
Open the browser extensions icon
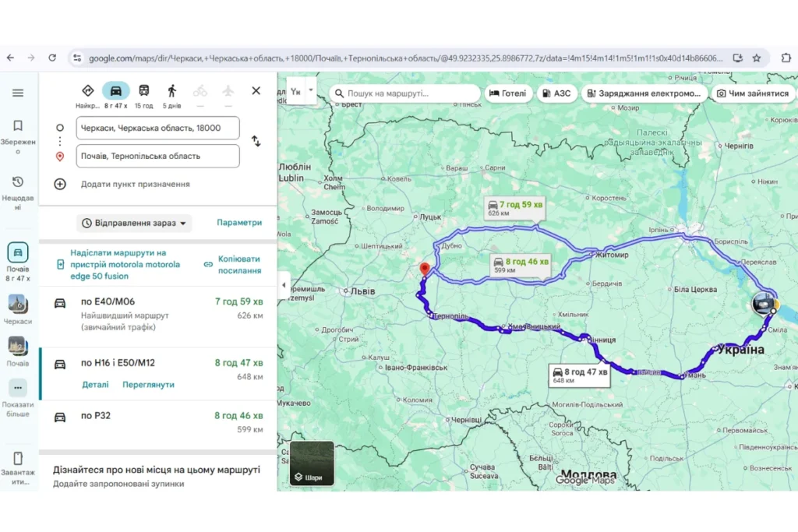coord(786,58)
